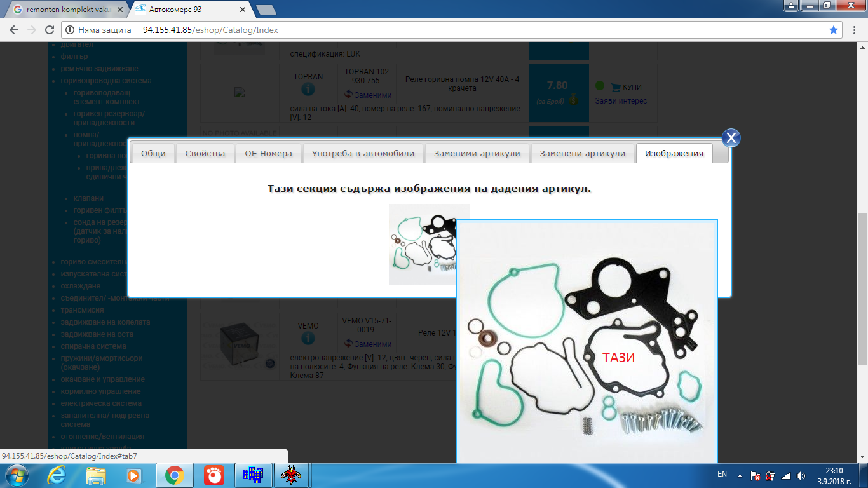Switch to the remonten komplekt Google tab

64,10
